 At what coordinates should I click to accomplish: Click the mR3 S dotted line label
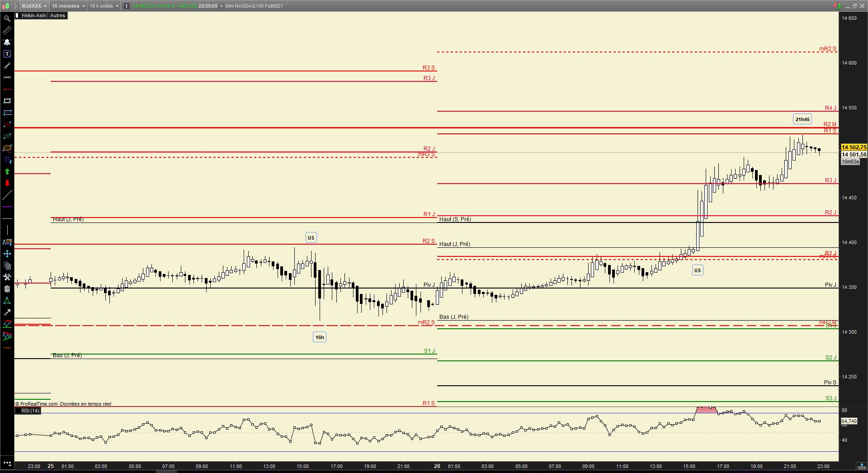426,155
